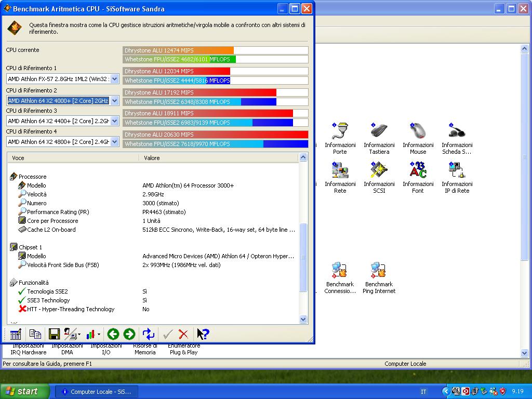Open Informazioni Mouse icon
This screenshot has height=399, width=532.
(x=418, y=138)
